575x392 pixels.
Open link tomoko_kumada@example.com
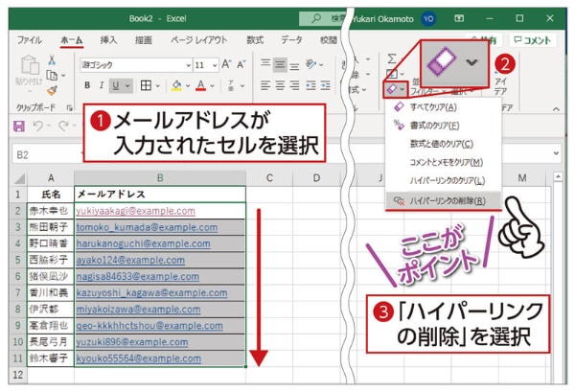pyautogui.click(x=147, y=227)
